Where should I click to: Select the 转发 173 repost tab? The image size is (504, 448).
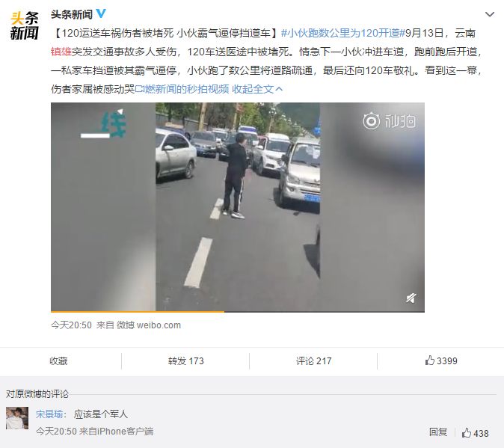coord(185,361)
